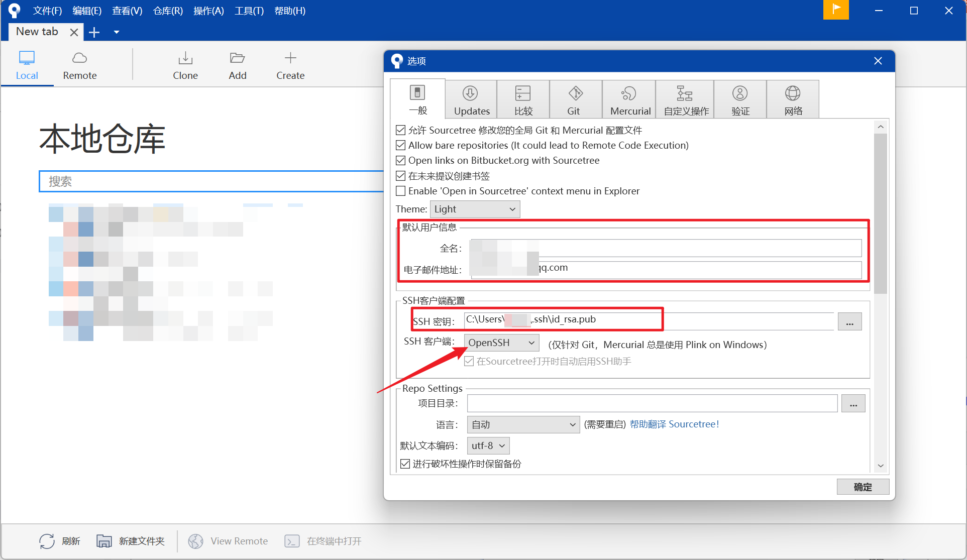This screenshot has width=967, height=560.
Task: Uncheck Allow bare repositories option
Action: point(401,146)
